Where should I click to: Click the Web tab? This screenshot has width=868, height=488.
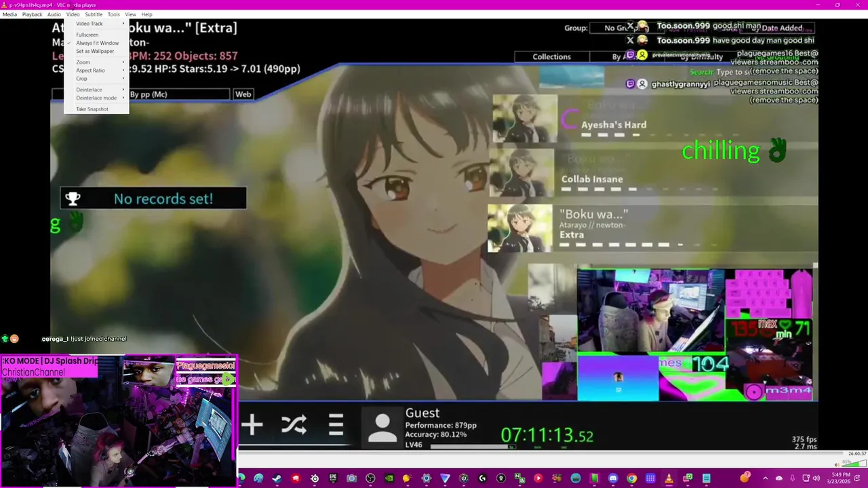pos(243,94)
